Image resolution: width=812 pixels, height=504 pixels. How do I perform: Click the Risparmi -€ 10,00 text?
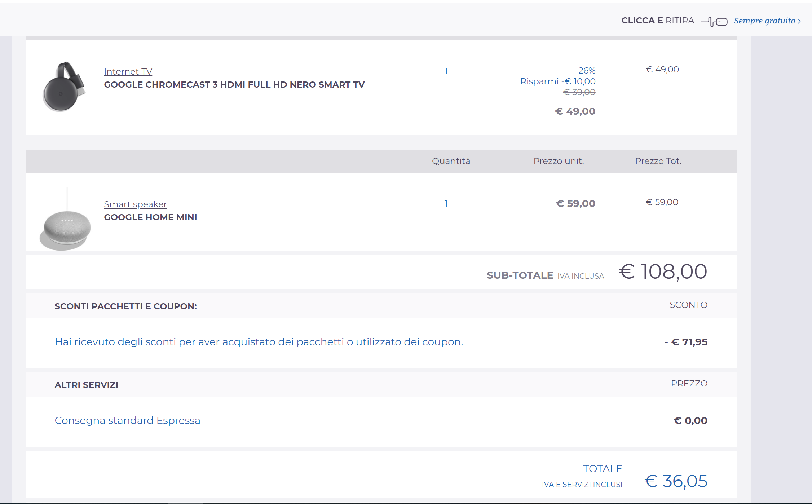point(558,81)
